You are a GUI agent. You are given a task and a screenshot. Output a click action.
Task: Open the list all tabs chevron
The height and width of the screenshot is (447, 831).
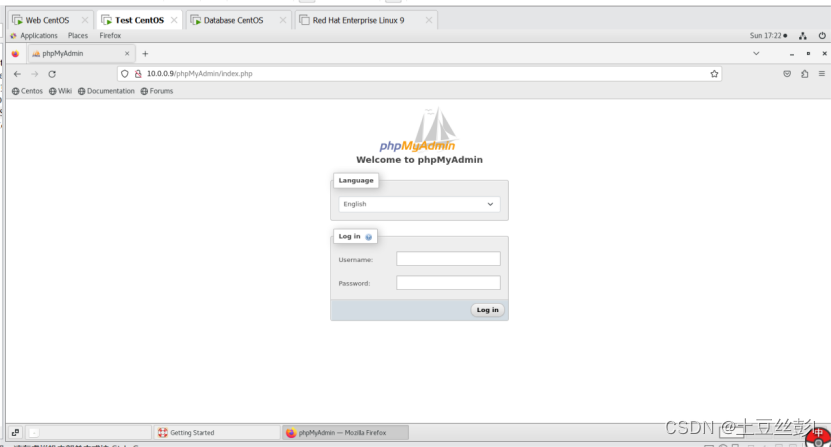pos(756,54)
